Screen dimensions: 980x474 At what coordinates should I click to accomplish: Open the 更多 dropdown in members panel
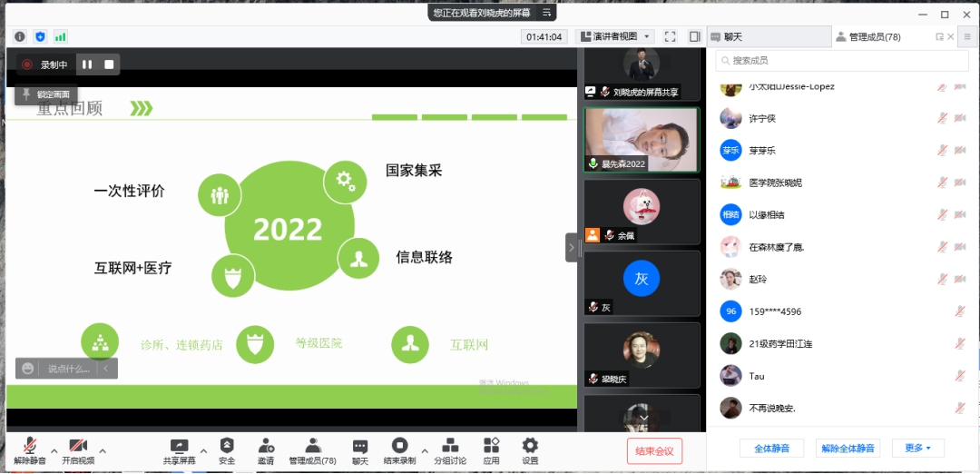tap(918, 449)
